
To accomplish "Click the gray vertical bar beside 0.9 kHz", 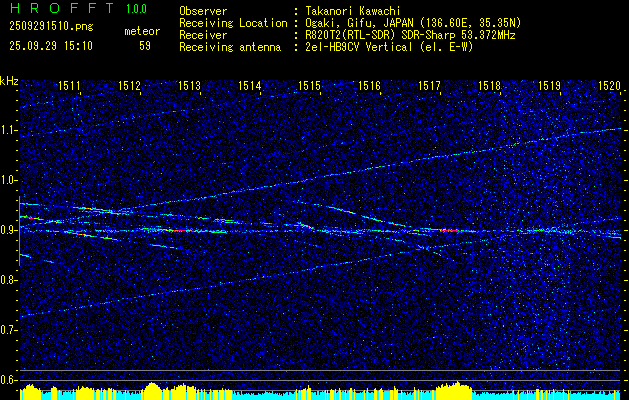I will (19, 231).
